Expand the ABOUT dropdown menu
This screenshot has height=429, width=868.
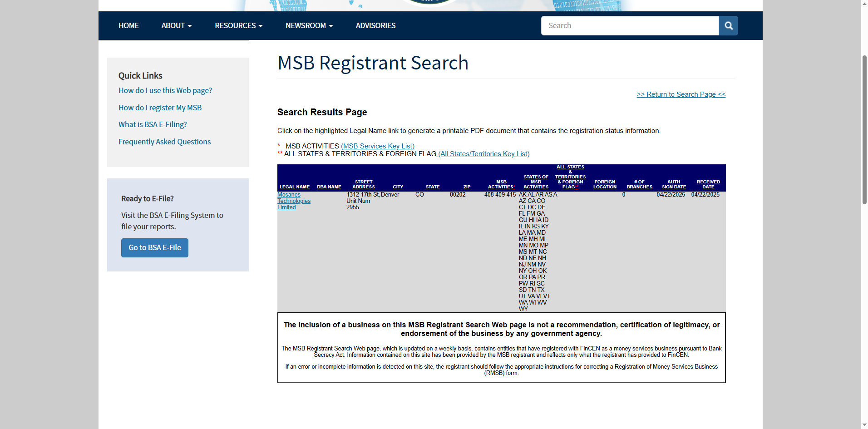(177, 26)
